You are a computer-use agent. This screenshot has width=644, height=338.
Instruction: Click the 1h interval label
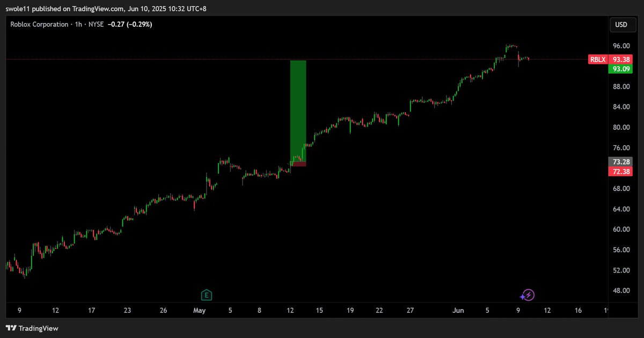(x=78, y=24)
